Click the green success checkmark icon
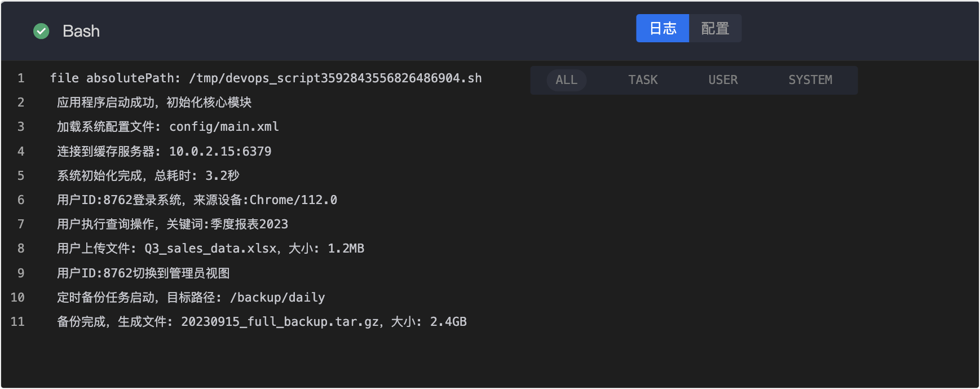This screenshot has height=389, width=980. click(41, 31)
